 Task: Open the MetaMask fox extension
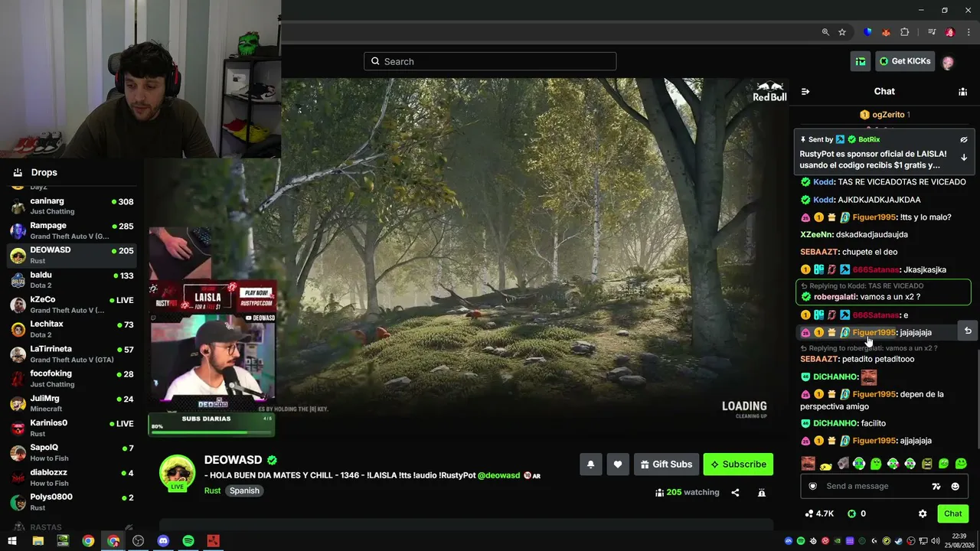pyautogui.click(x=886, y=32)
